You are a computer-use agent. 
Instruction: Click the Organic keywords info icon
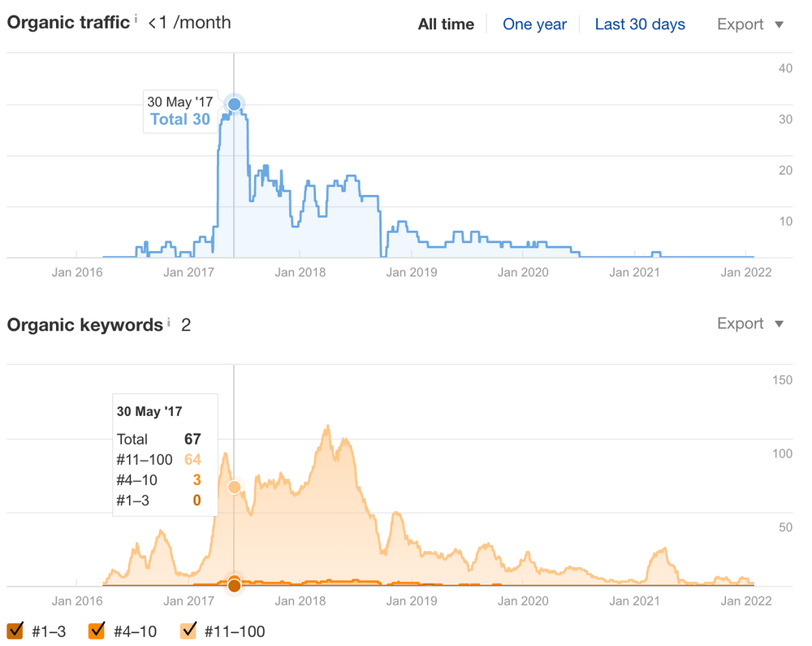click(x=171, y=319)
